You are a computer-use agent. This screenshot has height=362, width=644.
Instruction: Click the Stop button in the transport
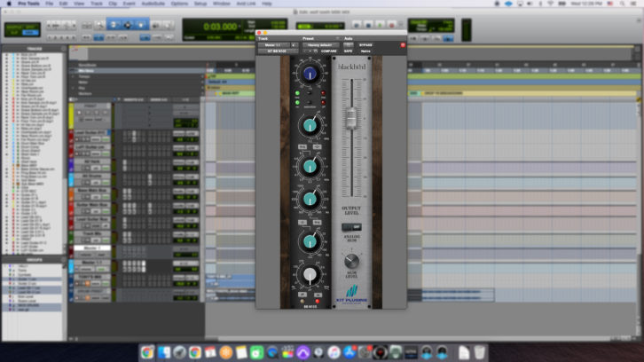pos(368,25)
